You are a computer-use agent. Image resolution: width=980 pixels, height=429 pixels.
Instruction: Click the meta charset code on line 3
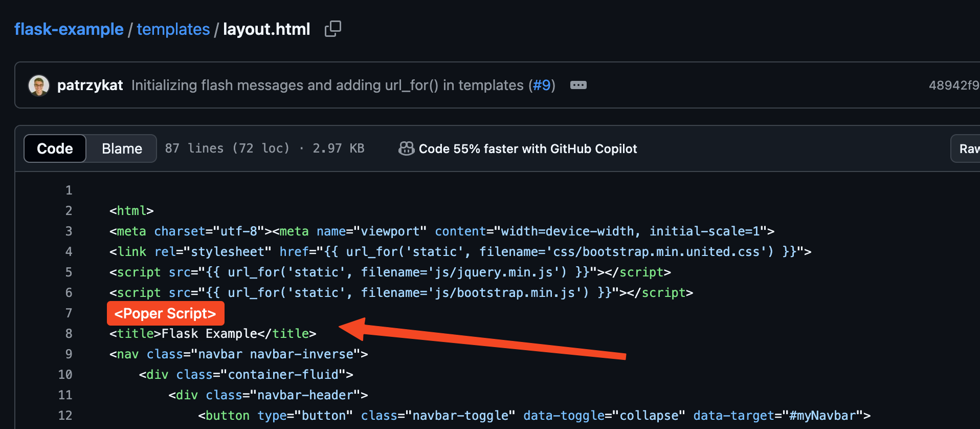point(442,231)
